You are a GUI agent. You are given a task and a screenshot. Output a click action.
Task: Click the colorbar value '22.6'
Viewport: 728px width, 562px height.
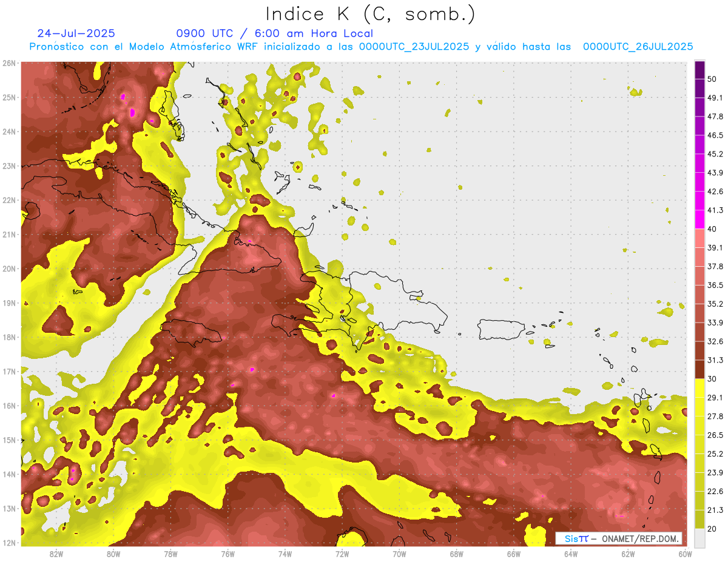tap(715, 492)
